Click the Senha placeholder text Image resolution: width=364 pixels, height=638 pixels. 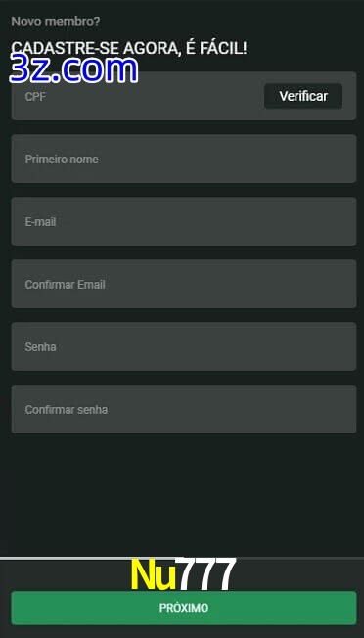[x=40, y=347]
